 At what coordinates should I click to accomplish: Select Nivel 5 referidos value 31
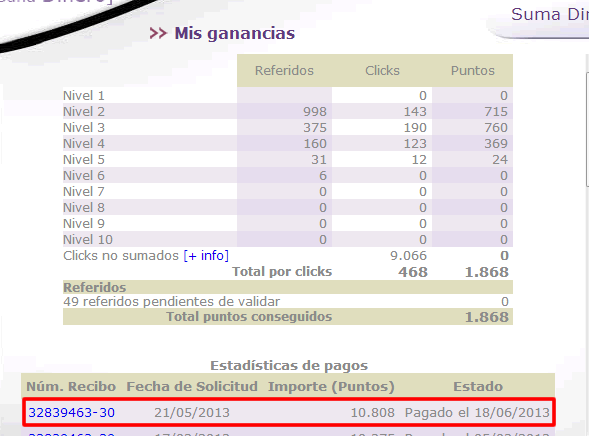[x=319, y=160]
